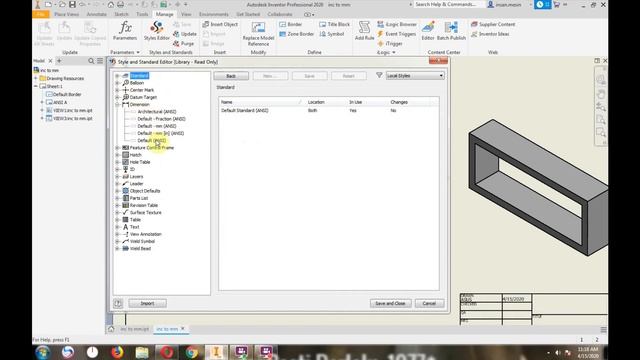Image resolution: width=640 pixels, height=360 pixels.
Task: Click the Purge styles tool
Action: [183, 43]
